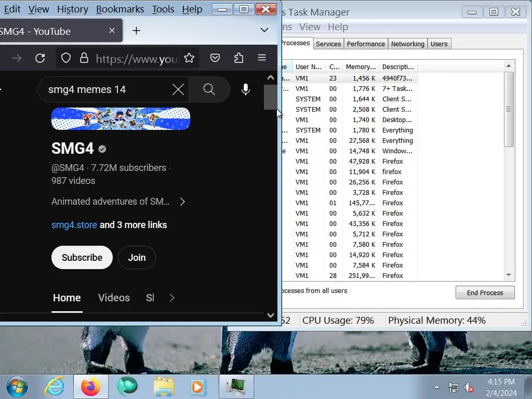Image resolution: width=532 pixels, height=399 pixels.
Task: Open the File Explorer folder taskbar icon
Action: click(164, 387)
